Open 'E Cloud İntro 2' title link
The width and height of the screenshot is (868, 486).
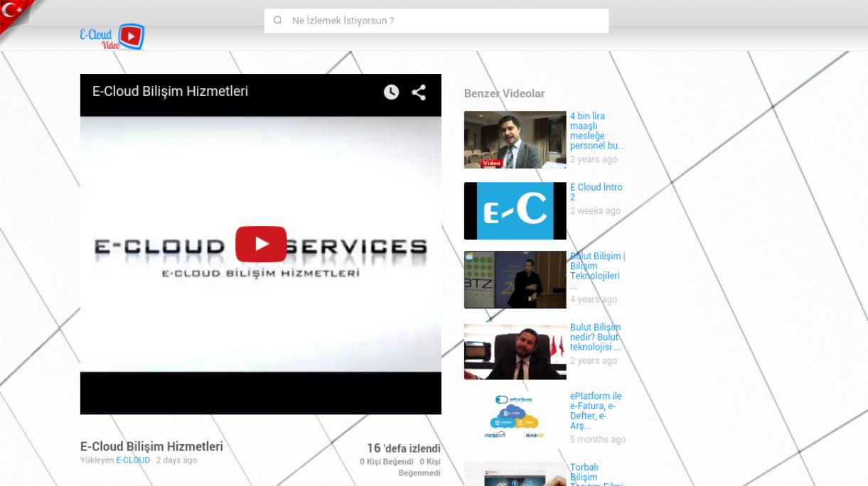coord(596,193)
